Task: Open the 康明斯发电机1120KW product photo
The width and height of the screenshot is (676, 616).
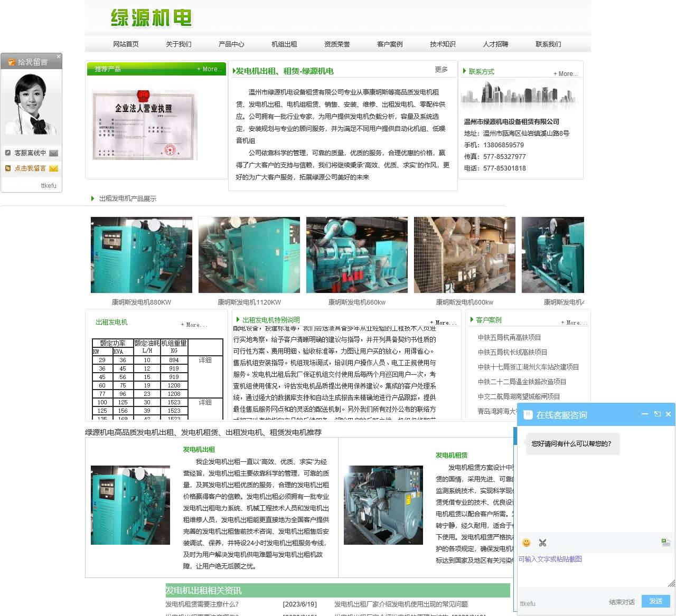Action: click(249, 255)
